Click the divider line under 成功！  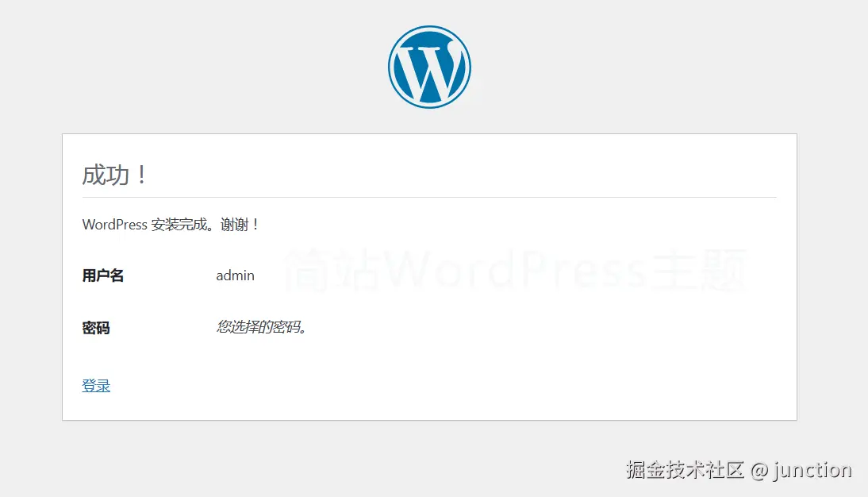click(429, 198)
